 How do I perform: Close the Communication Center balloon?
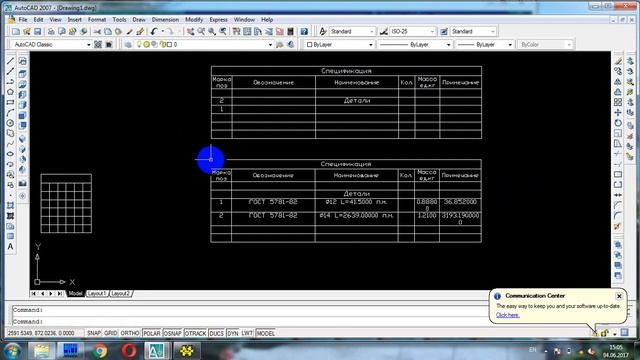click(619, 296)
